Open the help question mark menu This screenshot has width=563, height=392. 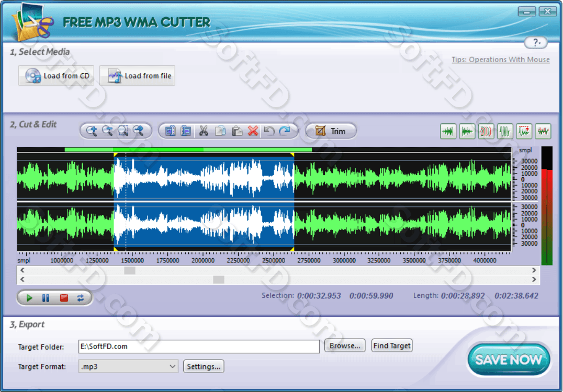point(536,43)
